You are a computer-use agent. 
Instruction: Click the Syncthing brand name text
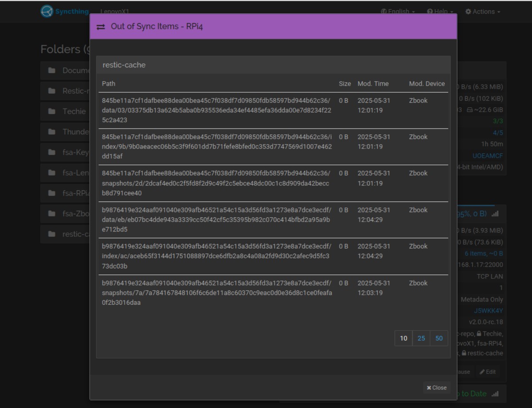(x=72, y=12)
